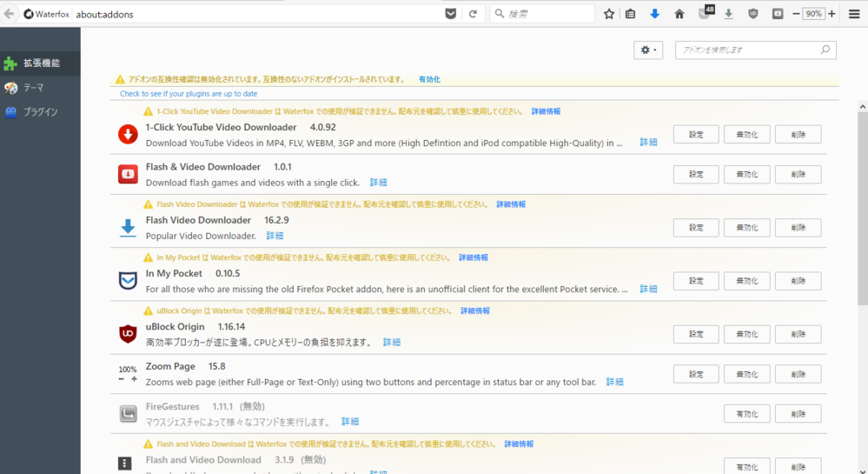Remove Zoom Page with 削除
868x474 pixels.
(798, 374)
